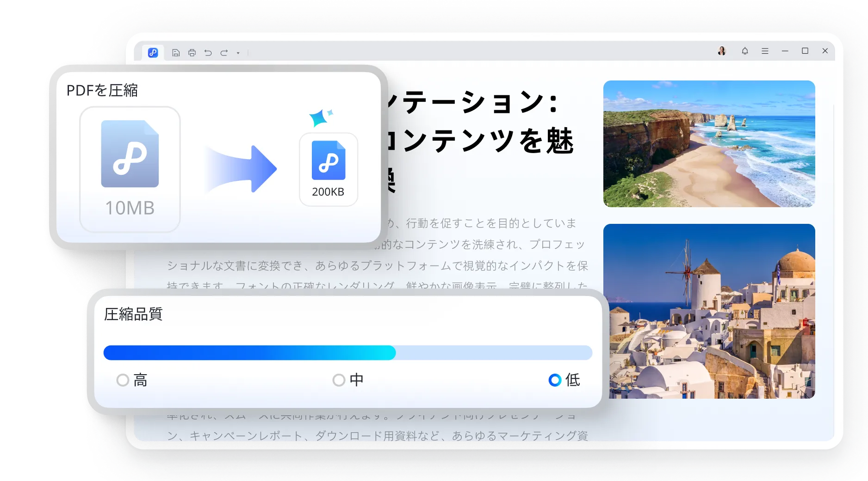Image resolution: width=868 pixels, height=481 pixels.
Task: Select the 低 compression quality radio button
Action: tap(555, 380)
